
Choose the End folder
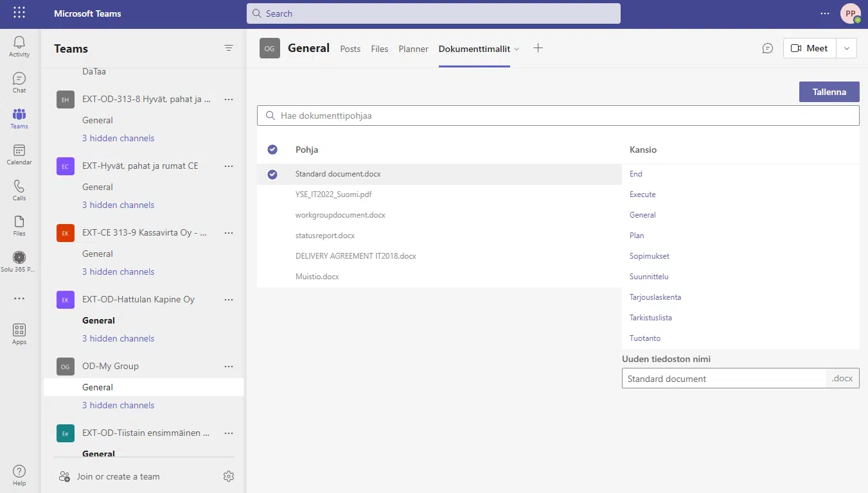[x=636, y=174]
